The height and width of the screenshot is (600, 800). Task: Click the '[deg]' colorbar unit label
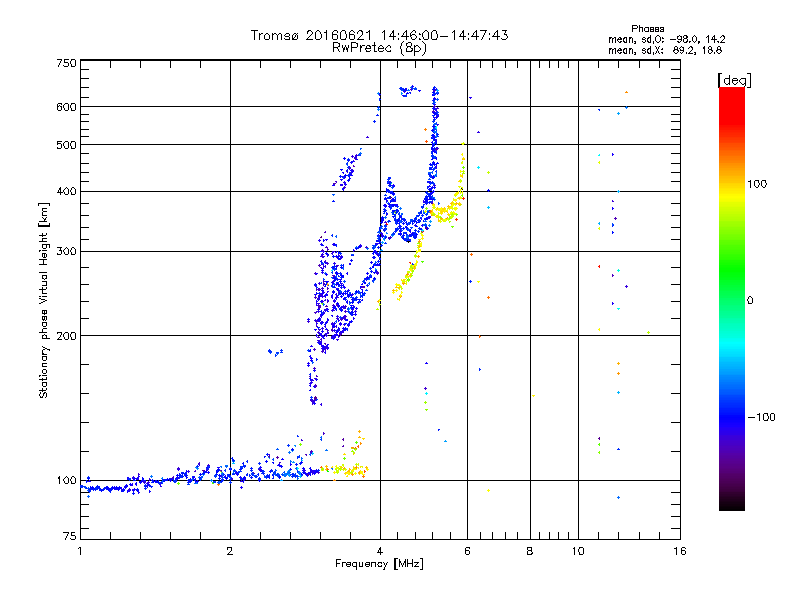(x=734, y=80)
